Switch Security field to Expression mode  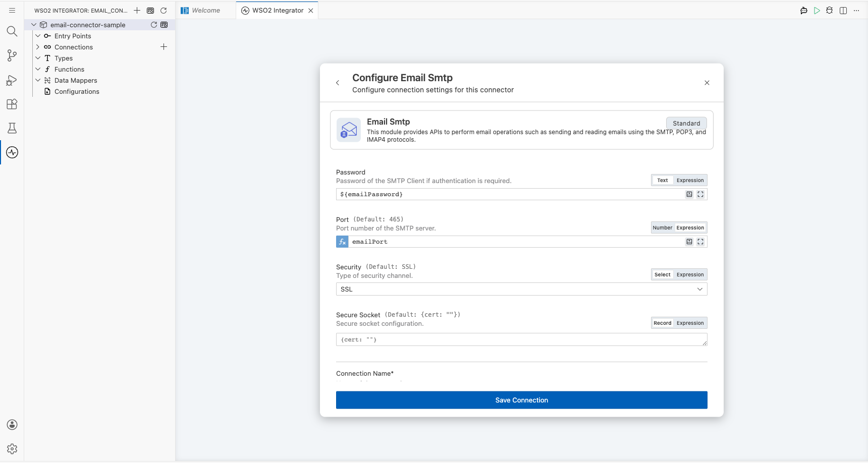point(690,274)
